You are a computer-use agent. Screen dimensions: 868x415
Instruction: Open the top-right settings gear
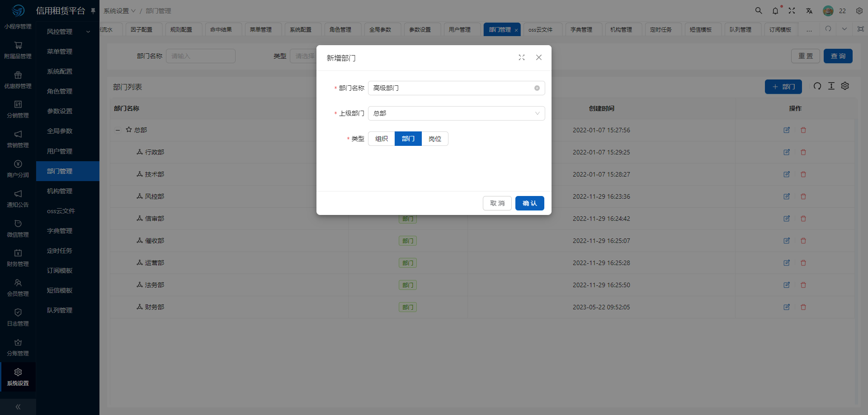pyautogui.click(x=859, y=10)
